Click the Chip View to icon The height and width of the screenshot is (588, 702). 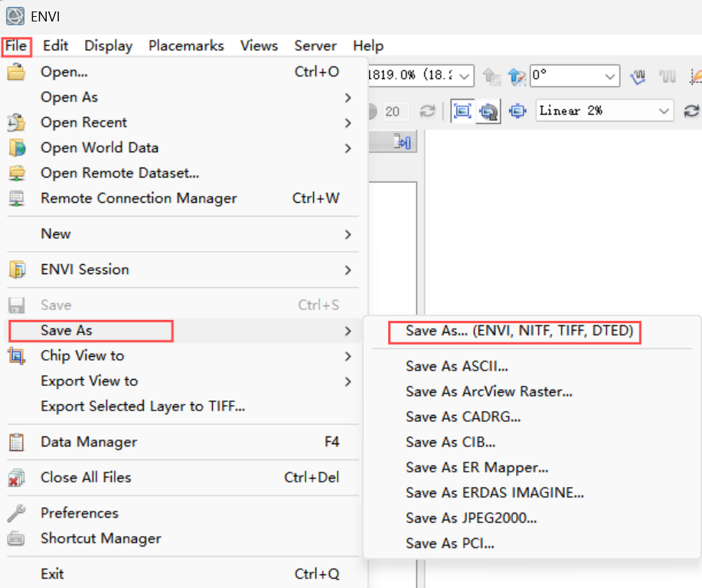point(17,356)
